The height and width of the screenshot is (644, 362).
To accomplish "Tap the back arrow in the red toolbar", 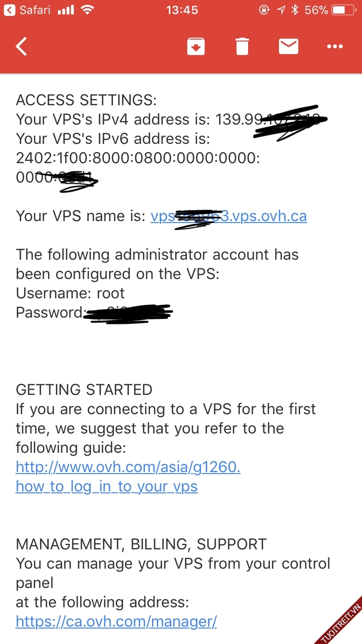I will [x=22, y=47].
